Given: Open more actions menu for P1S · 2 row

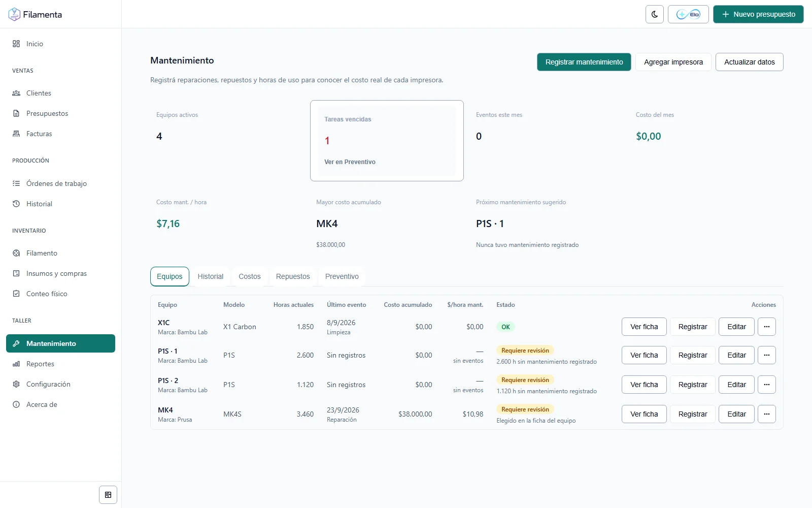Looking at the screenshot, I should 767,385.
